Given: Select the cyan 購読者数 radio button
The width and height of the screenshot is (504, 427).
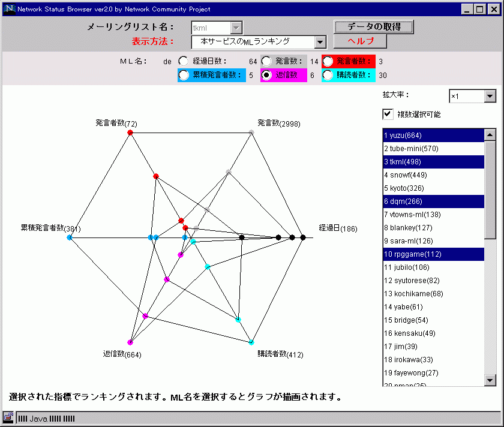Looking at the screenshot, I should point(328,75).
